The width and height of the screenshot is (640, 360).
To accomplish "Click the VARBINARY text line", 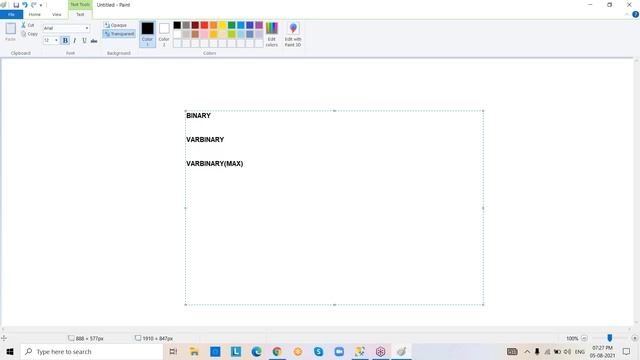I will [x=205, y=140].
